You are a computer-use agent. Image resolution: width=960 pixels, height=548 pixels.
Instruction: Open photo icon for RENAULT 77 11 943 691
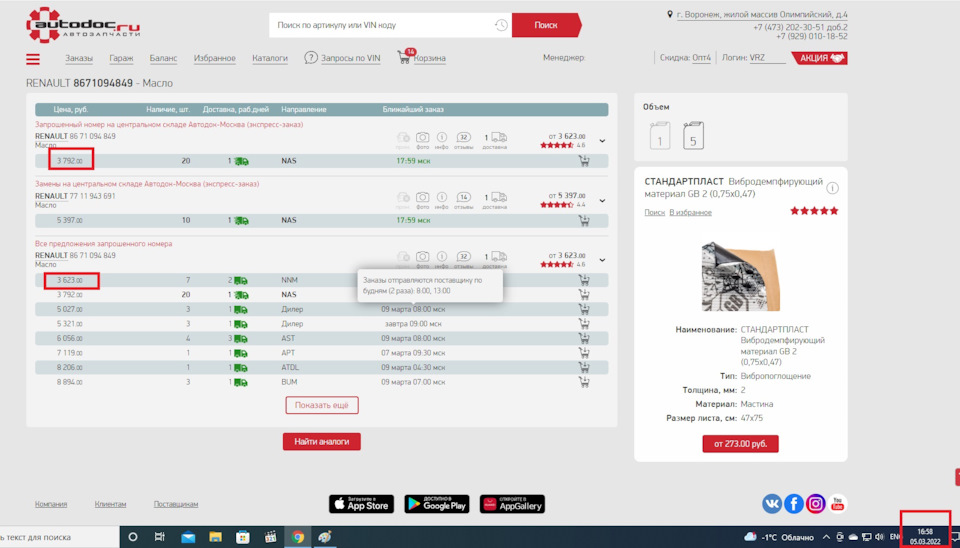422,197
